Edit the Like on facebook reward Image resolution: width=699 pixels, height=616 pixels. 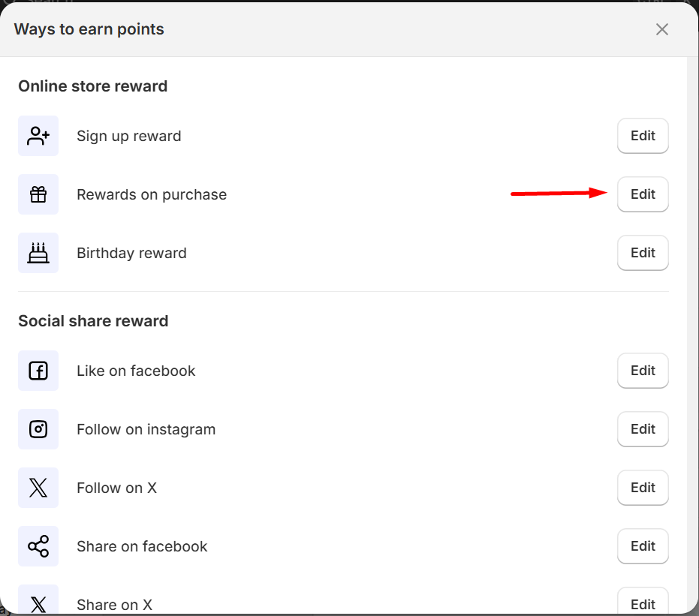click(x=643, y=371)
